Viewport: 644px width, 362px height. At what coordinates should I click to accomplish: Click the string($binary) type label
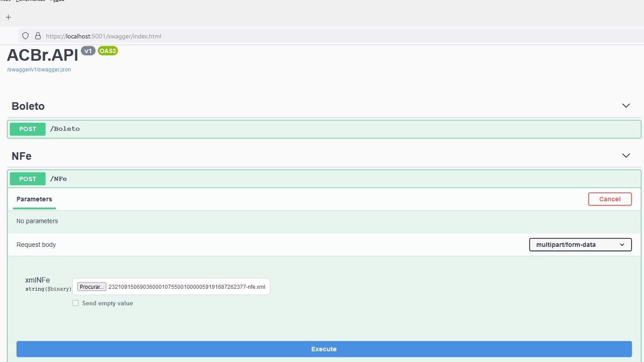[x=48, y=289]
